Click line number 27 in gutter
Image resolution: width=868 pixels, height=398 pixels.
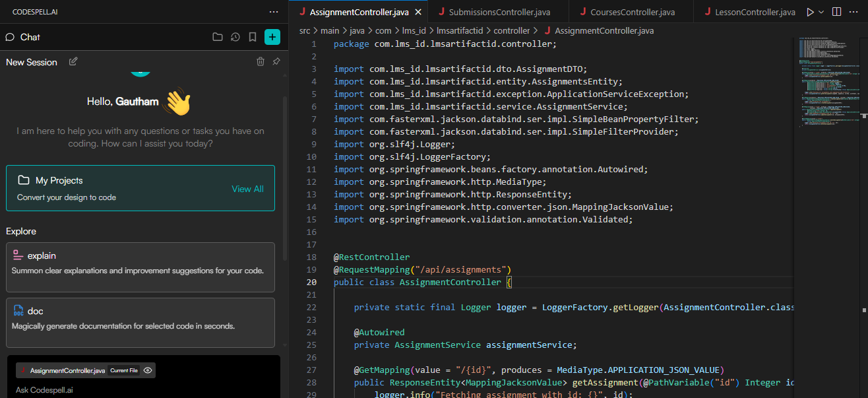coord(312,370)
